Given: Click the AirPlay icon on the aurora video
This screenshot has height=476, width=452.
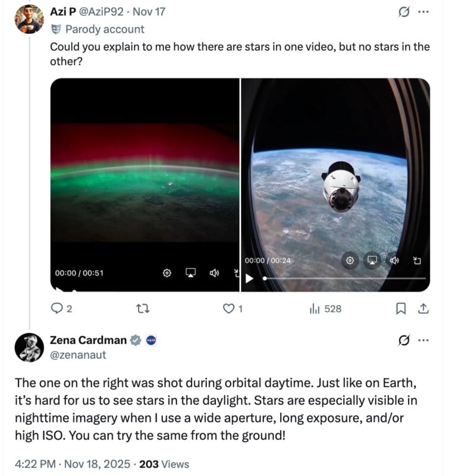Looking at the screenshot, I should (189, 273).
